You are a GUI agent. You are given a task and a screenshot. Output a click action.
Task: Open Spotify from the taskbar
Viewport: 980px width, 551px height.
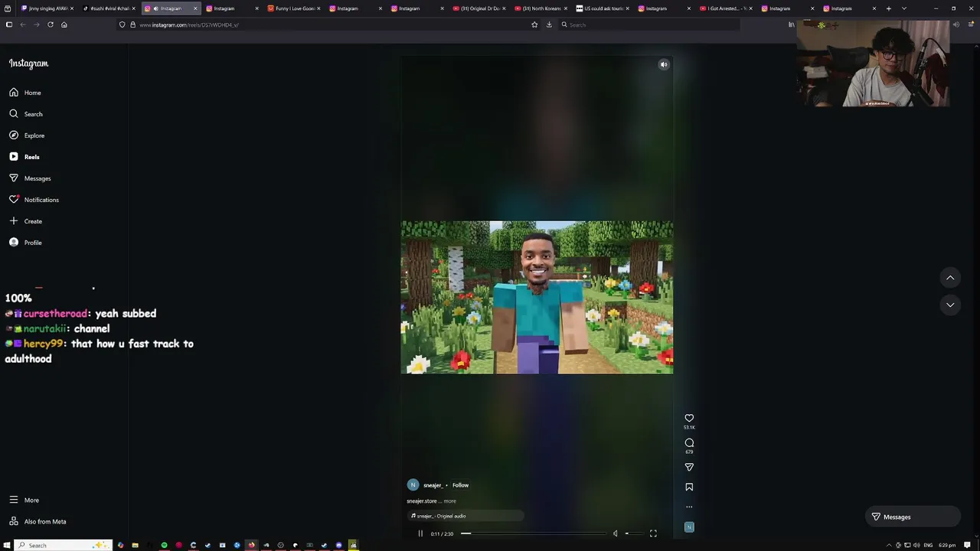tap(164, 545)
